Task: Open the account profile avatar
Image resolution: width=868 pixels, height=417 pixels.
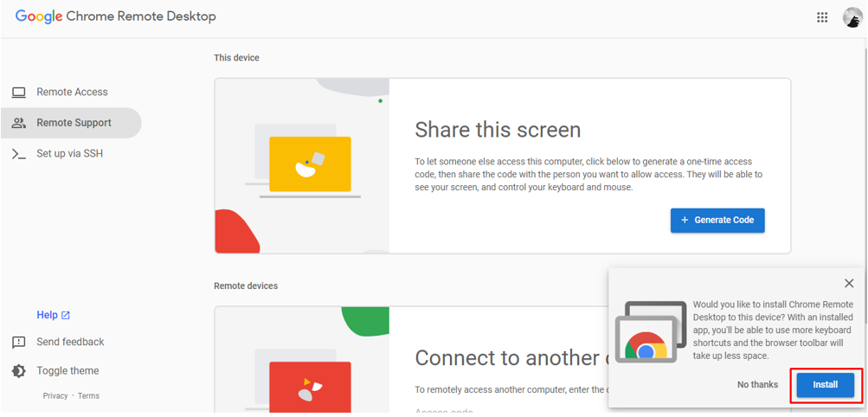Action: (x=852, y=17)
